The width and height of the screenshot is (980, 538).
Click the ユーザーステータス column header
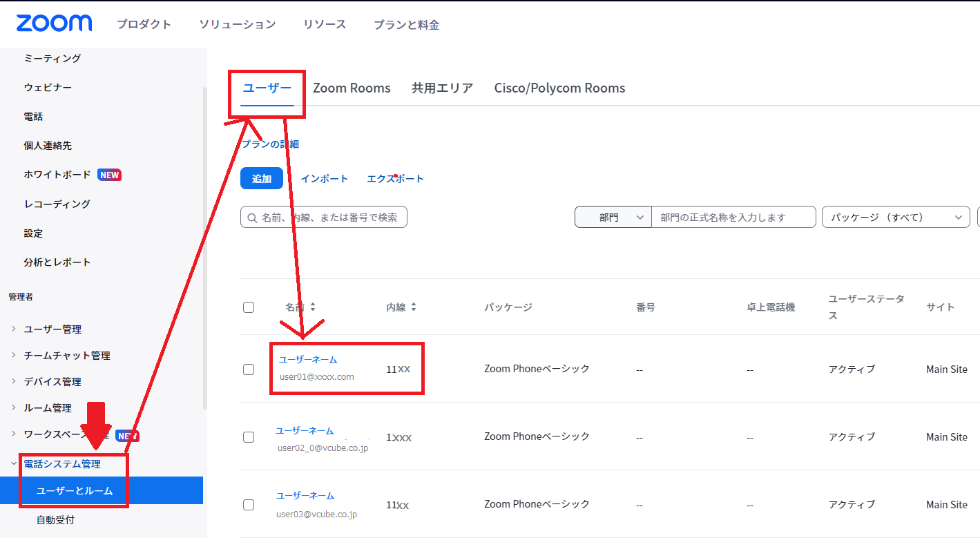pyautogui.click(x=867, y=307)
